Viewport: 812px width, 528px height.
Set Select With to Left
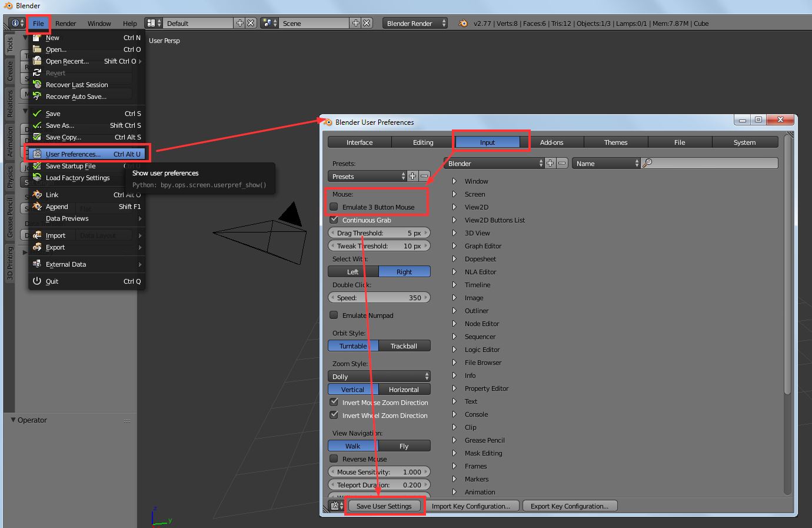pyautogui.click(x=353, y=271)
